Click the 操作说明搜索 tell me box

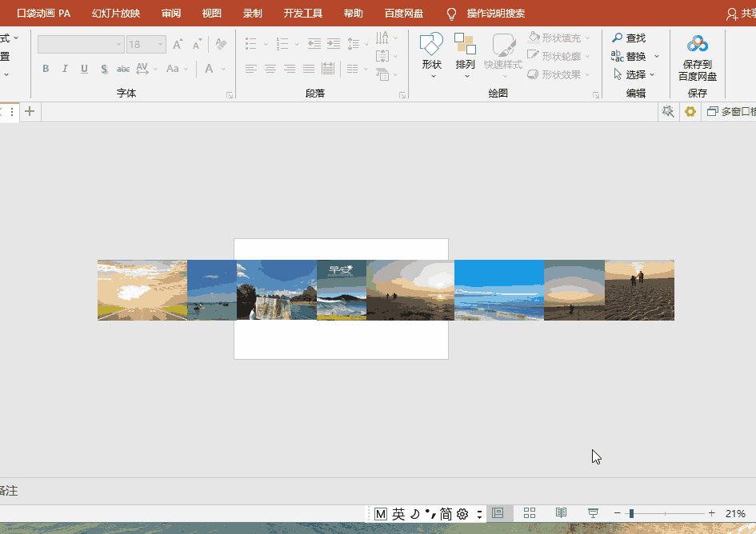pos(495,13)
